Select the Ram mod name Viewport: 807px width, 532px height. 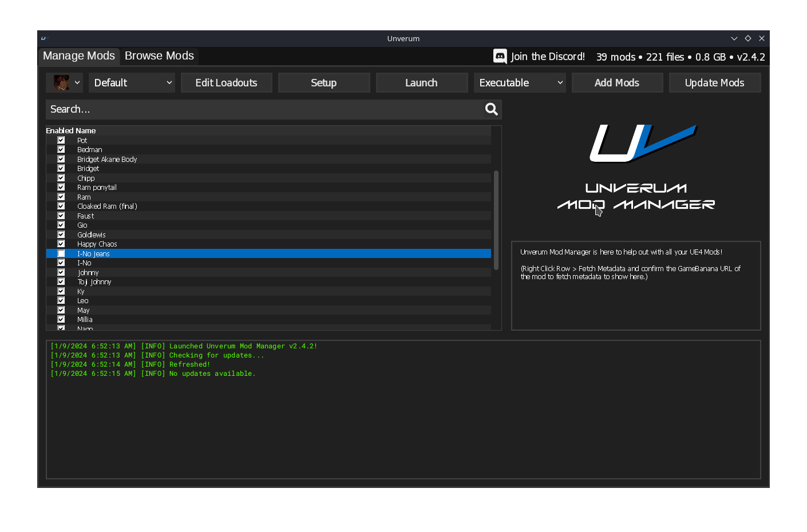84,197
